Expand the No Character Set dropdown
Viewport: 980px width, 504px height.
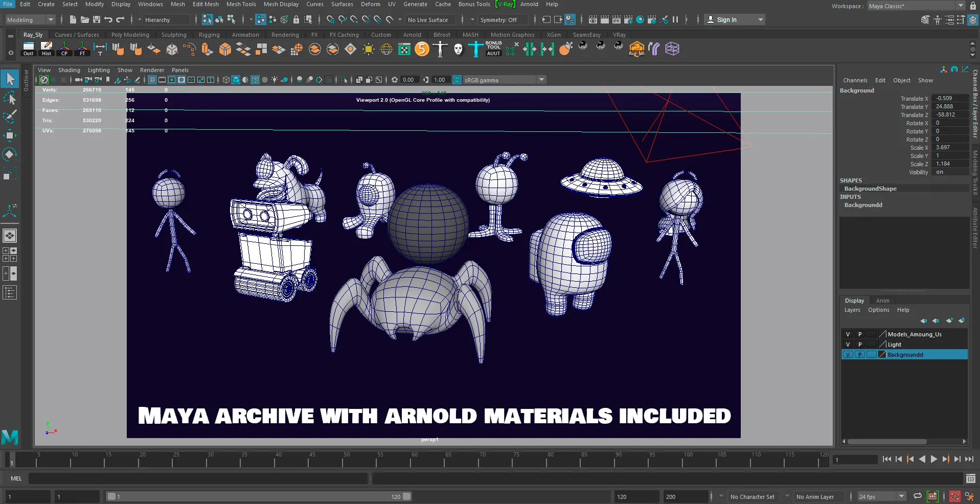(x=721, y=496)
